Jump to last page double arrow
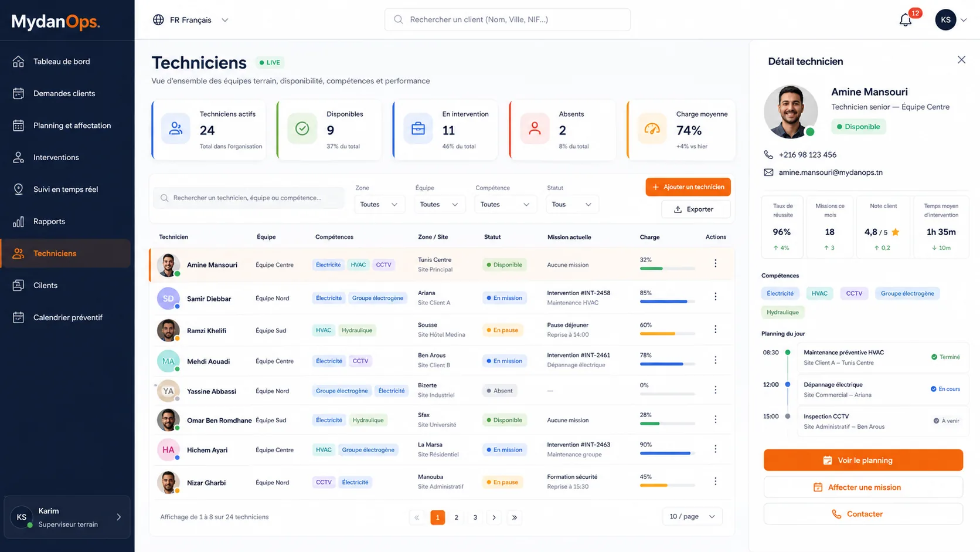This screenshot has width=980, height=552. pos(514,517)
